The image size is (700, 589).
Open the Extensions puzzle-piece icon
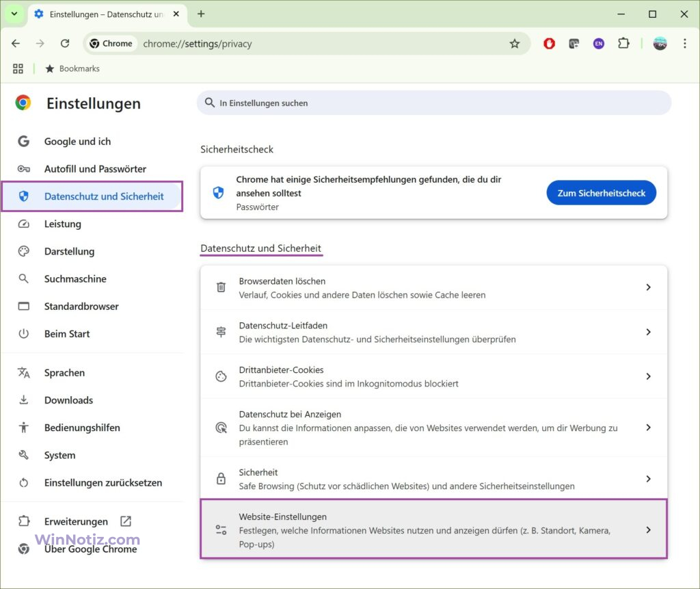pos(623,43)
